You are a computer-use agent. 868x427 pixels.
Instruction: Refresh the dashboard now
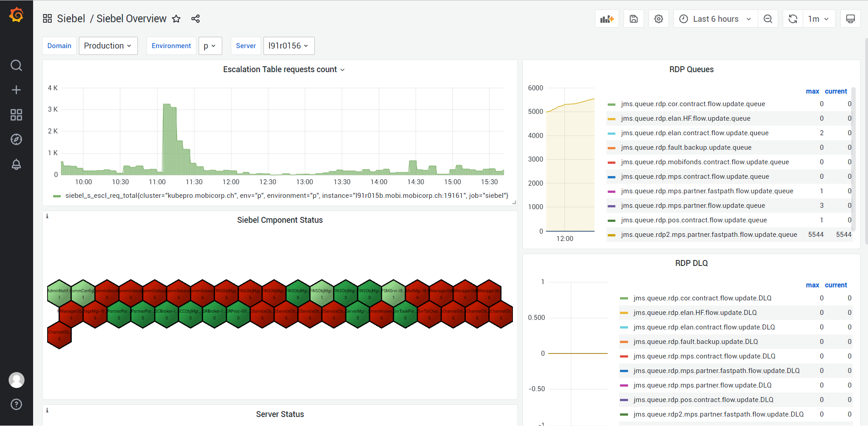793,19
